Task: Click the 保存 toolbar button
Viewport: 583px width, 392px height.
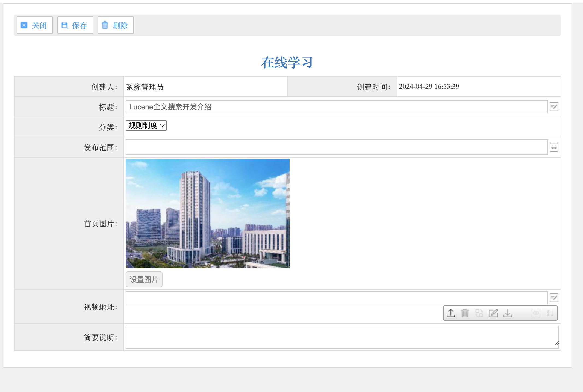Action: click(x=75, y=25)
